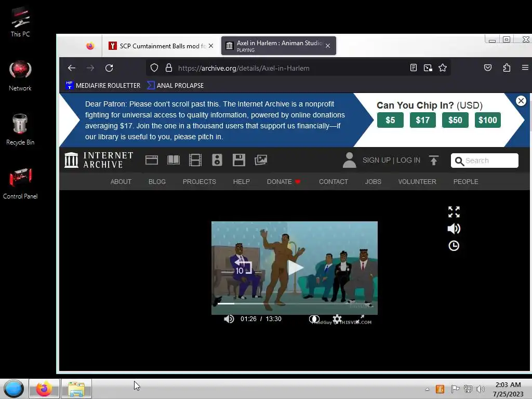Open the upload arrow icon
The image size is (532, 399).
pos(434,160)
